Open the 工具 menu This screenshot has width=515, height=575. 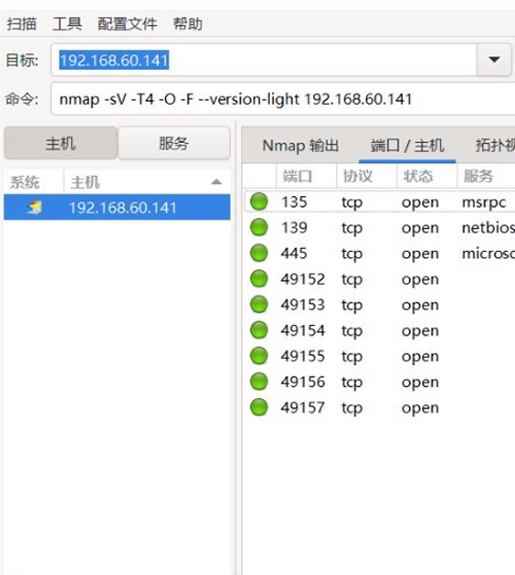(x=67, y=24)
